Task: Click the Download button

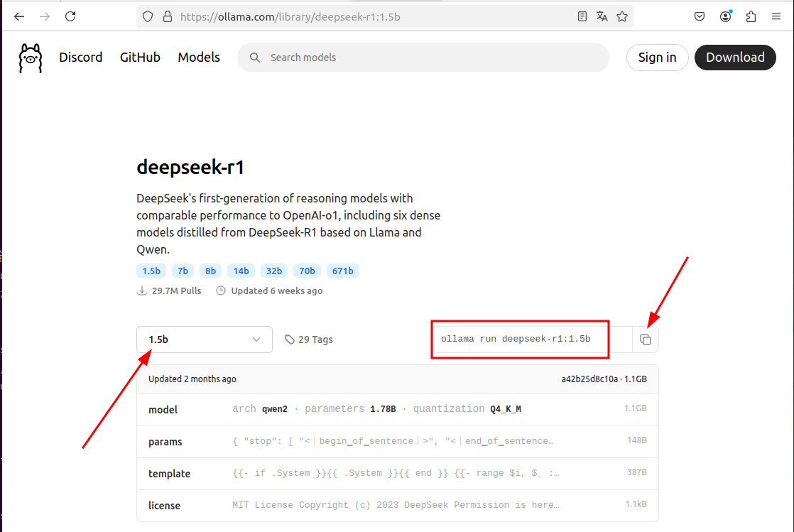Action: pos(735,58)
